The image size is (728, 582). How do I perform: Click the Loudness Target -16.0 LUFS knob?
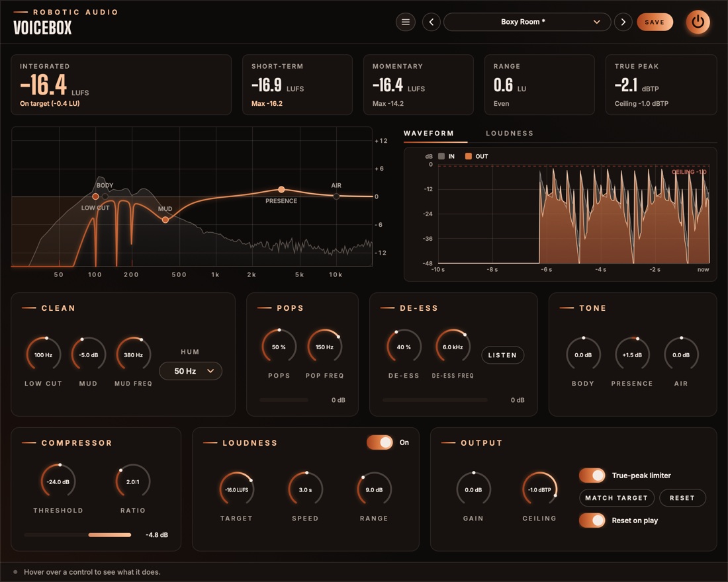click(x=237, y=489)
